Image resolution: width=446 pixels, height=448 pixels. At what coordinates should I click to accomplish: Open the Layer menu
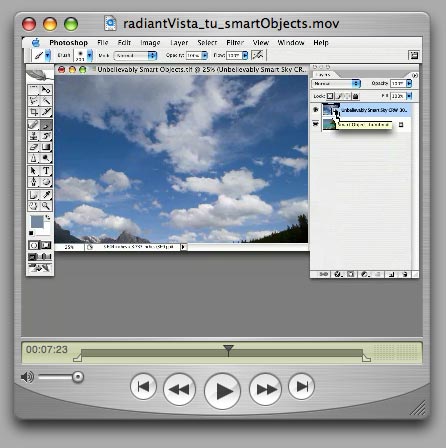click(179, 43)
